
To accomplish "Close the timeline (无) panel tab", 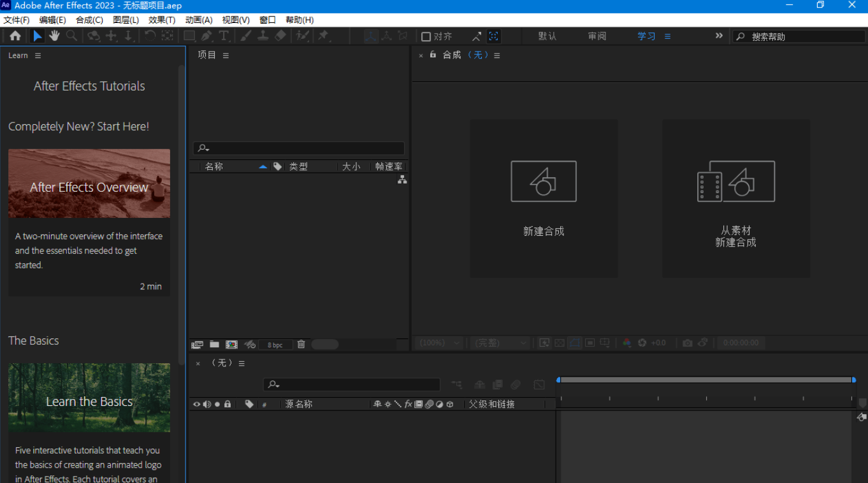I will (198, 363).
